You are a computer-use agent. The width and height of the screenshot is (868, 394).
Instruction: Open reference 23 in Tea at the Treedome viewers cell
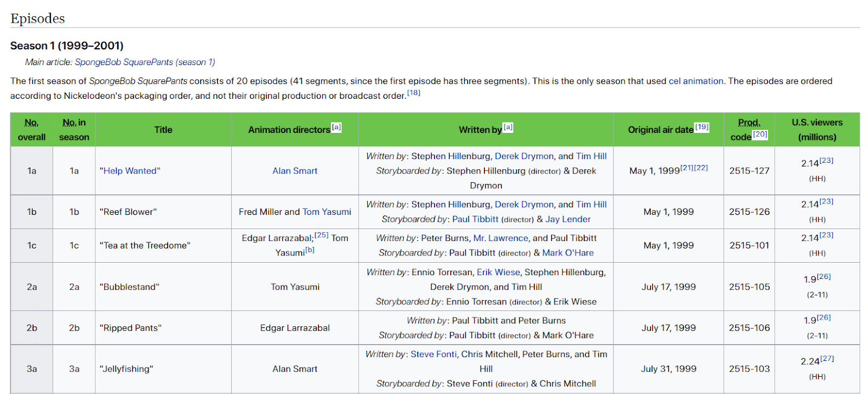(826, 235)
